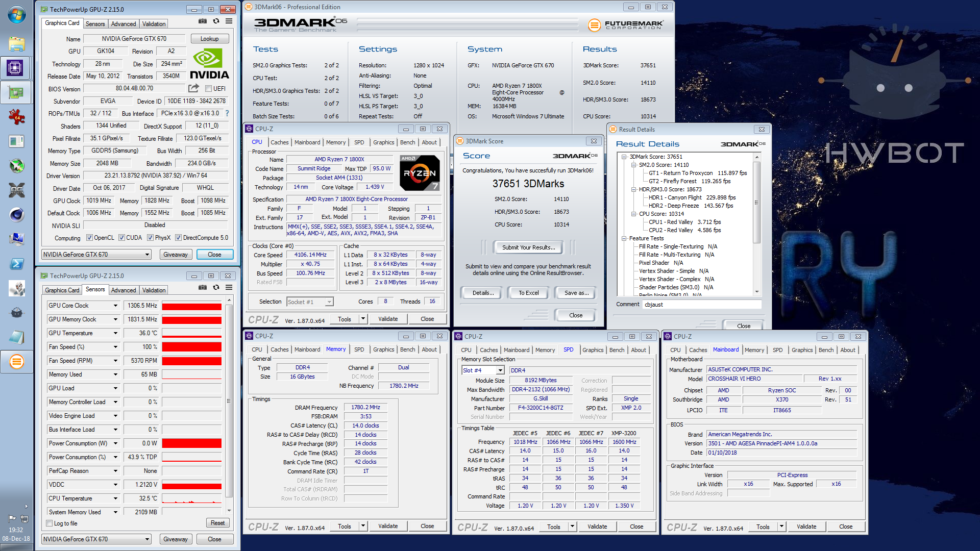Open hamburger menu in Sensors GPU-Z window
The width and height of the screenshot is (980, 551).
[x=229, y=288]
